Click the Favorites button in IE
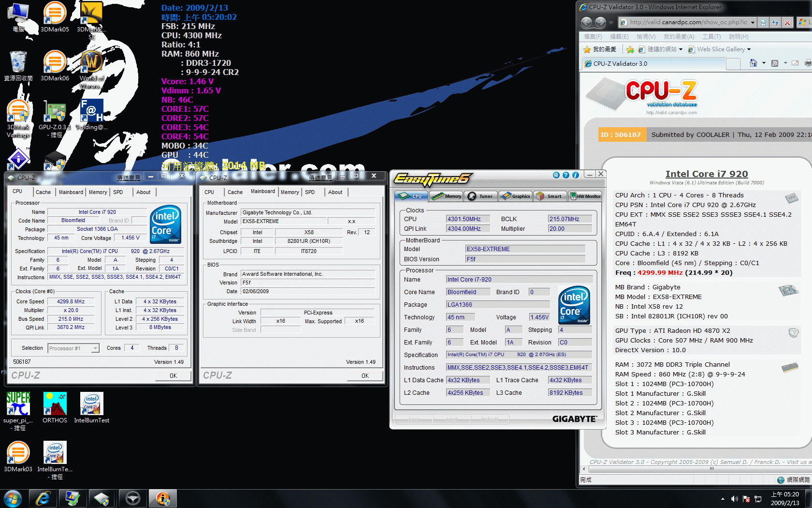 (600, 49)
